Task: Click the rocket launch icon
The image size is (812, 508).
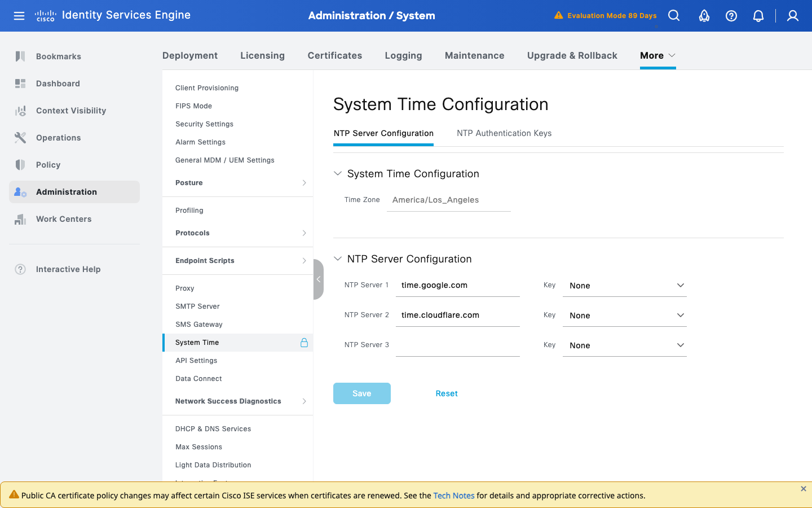Action: point(704,16)
